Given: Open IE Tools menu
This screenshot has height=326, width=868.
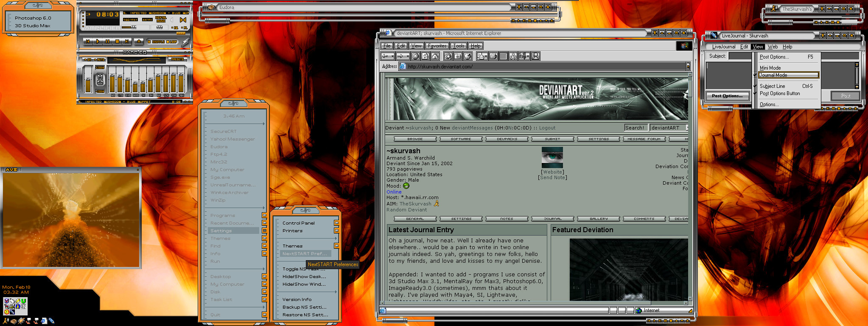Looking at the screenshot, I should pos(459,46).
